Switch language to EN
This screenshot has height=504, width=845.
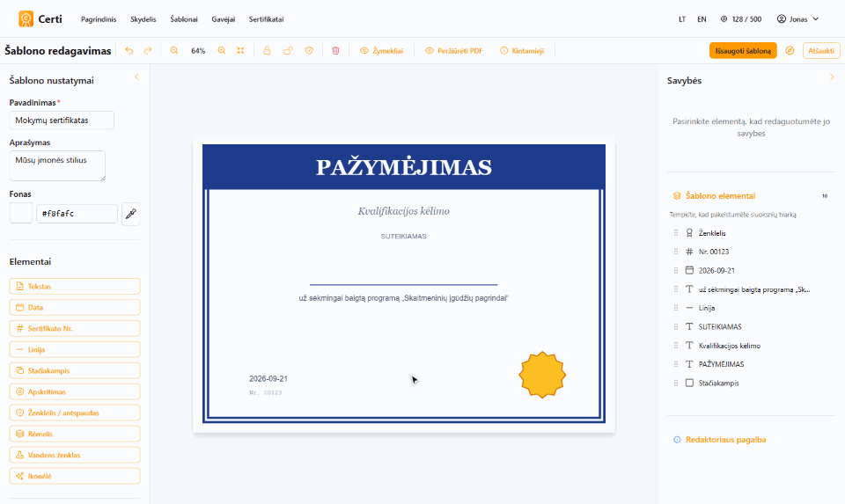click(702, 18)
